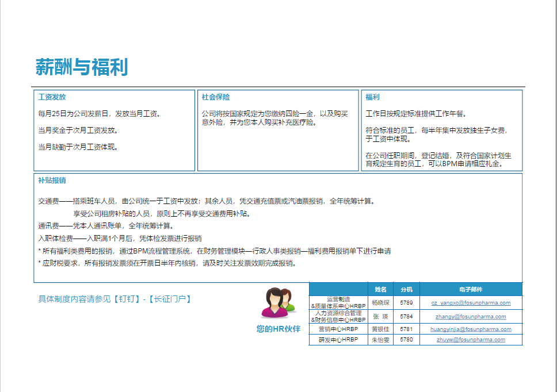Select the 社会保险 section heading
The height and width of the screenshot is (392, 557).
[216, 97]
